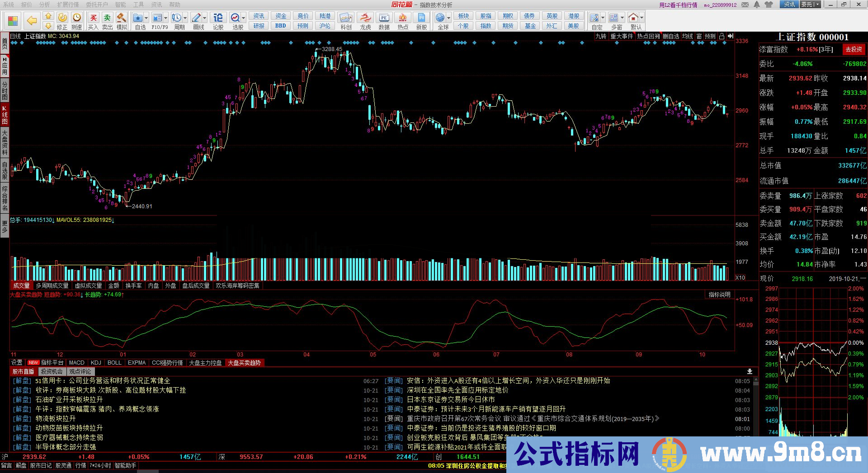Open the 卖出 sell order icon
The width and height of the screenshot is (868, 473).
point(107,18)
